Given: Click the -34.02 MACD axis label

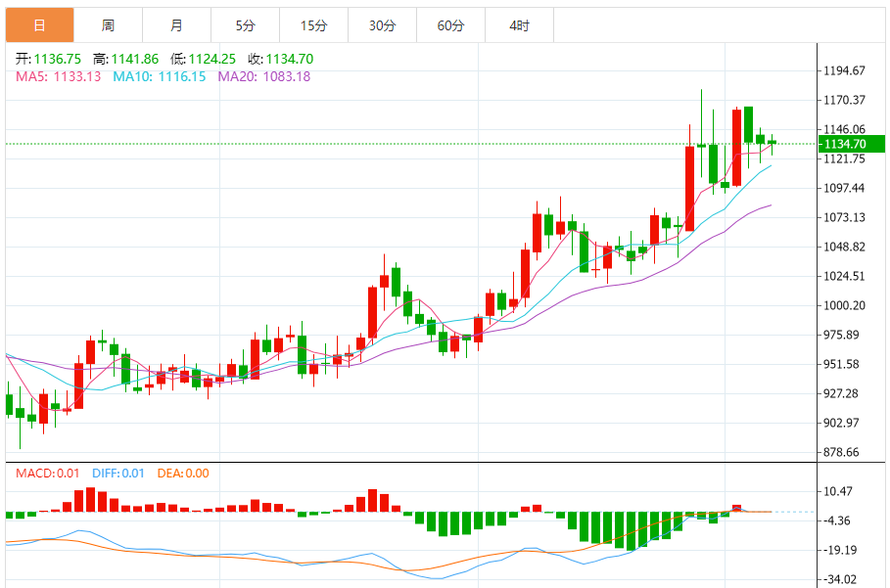Looking at the screenshot, I should [x=840, y=579].
